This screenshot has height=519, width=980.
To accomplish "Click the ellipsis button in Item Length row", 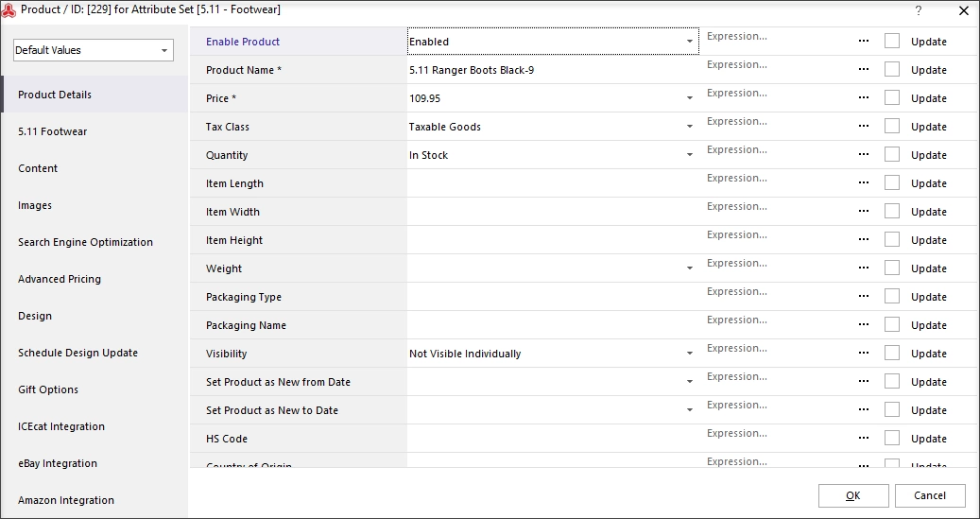I will (x=863, y=183).
